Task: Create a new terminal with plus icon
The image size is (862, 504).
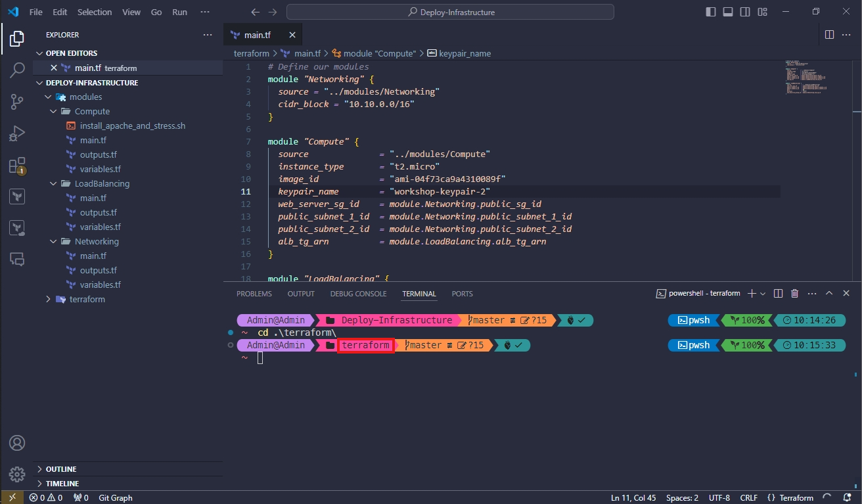Action: tap(752, 294)
